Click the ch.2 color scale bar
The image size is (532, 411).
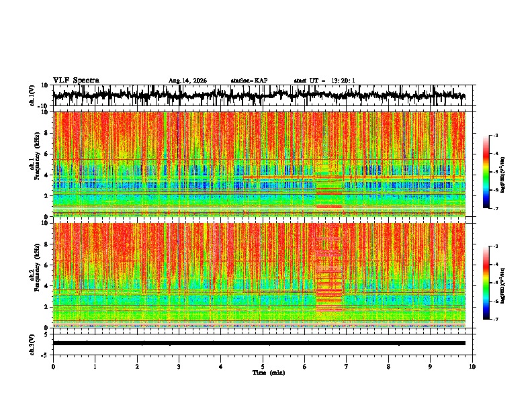(486, 283)
